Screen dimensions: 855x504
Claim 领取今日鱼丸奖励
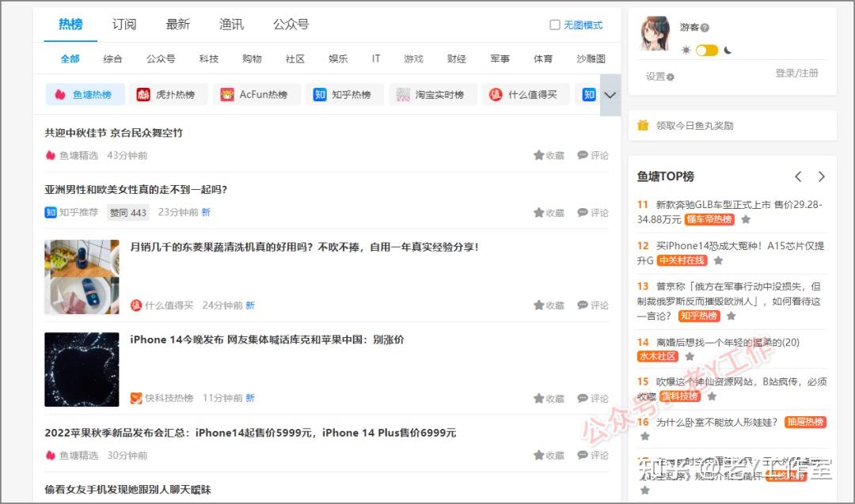coord(694,126)
